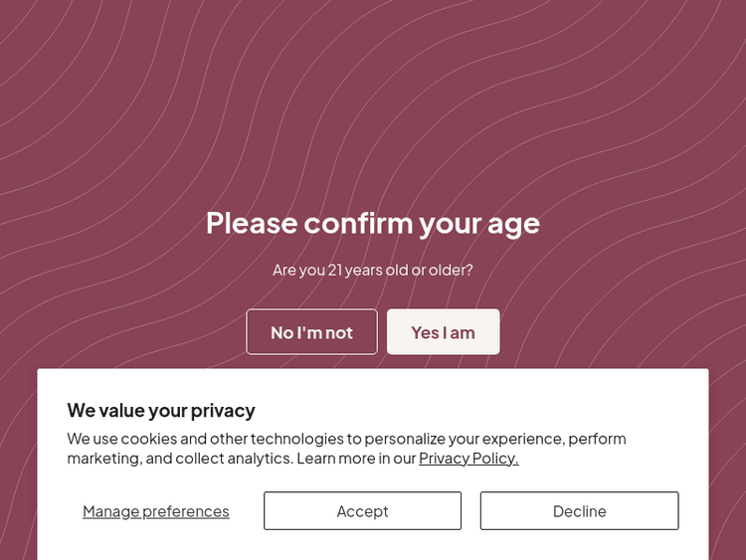Follow the underlined Privacy Policy hyperlink
Viewport: 746px width, 560px height.
coord(468,459)
